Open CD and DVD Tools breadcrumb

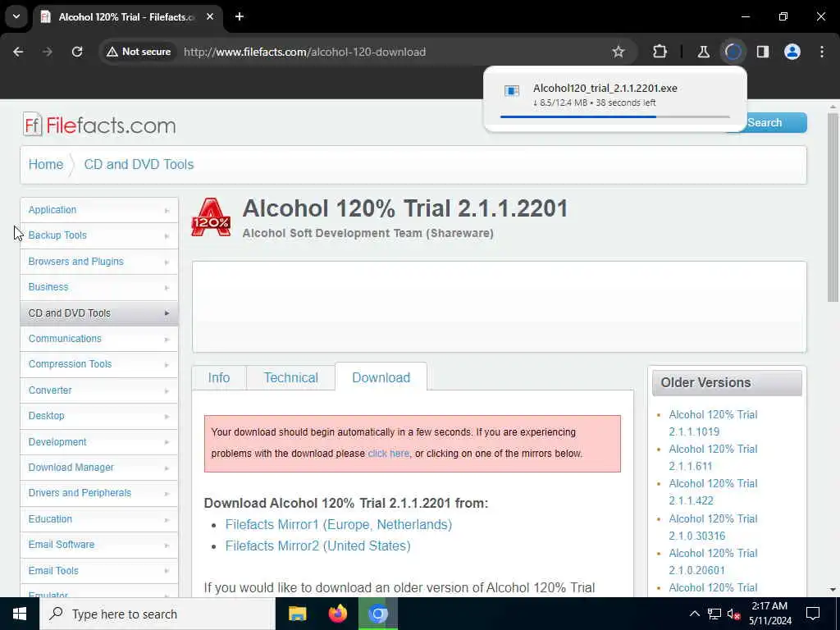[x=139, y=164]
